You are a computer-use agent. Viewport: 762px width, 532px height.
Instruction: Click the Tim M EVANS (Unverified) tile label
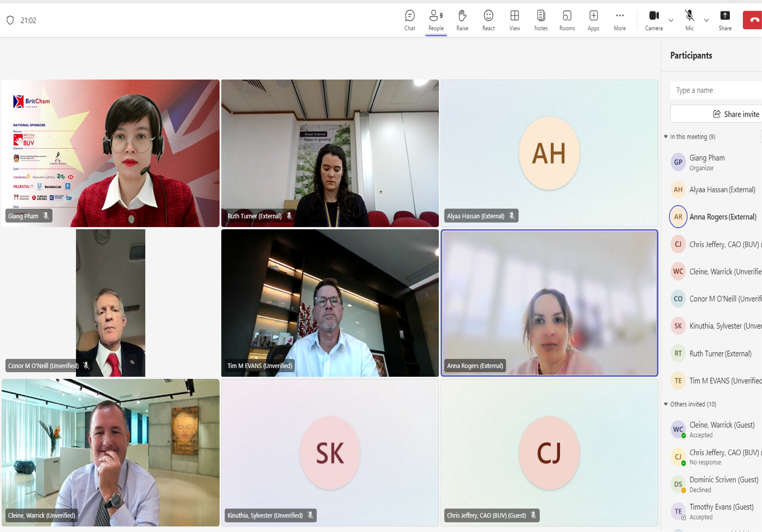(260, 366)
